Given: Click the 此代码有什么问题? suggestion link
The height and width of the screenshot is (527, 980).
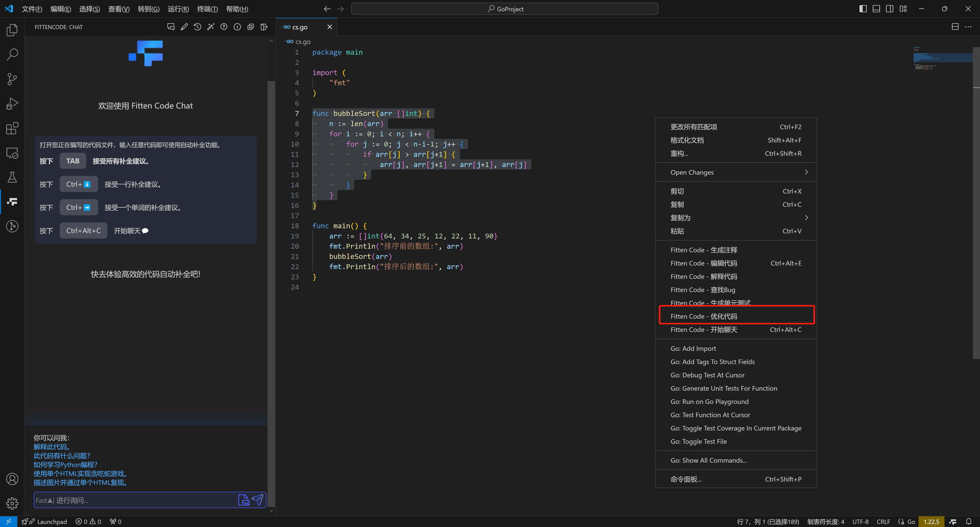Looking at the screenshot, I should pyautogui.click(x=62, y=456).
